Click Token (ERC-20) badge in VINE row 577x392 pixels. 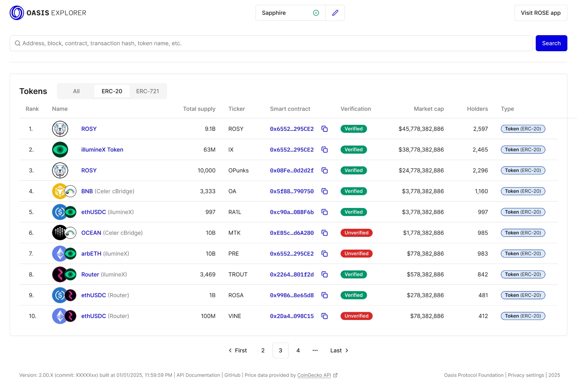(x=523, y=316)
